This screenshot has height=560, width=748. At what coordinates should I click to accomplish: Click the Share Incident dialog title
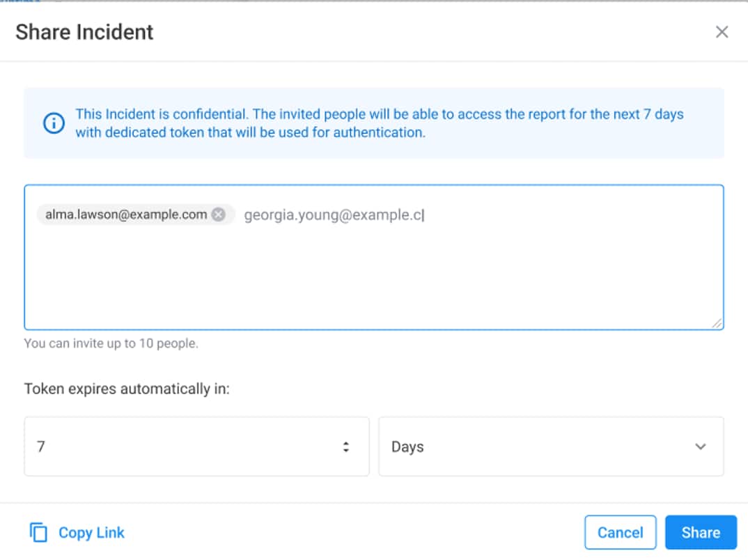click(x=84, y=32)
